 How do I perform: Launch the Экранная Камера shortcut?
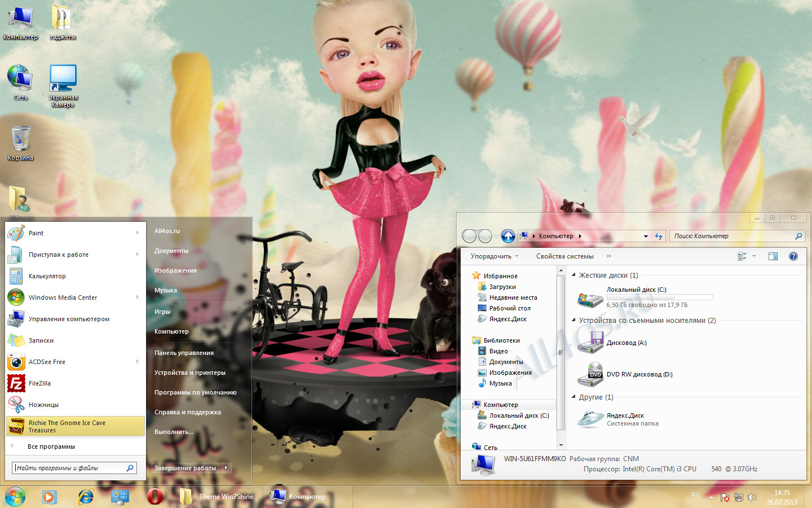[x=63, y=86]
